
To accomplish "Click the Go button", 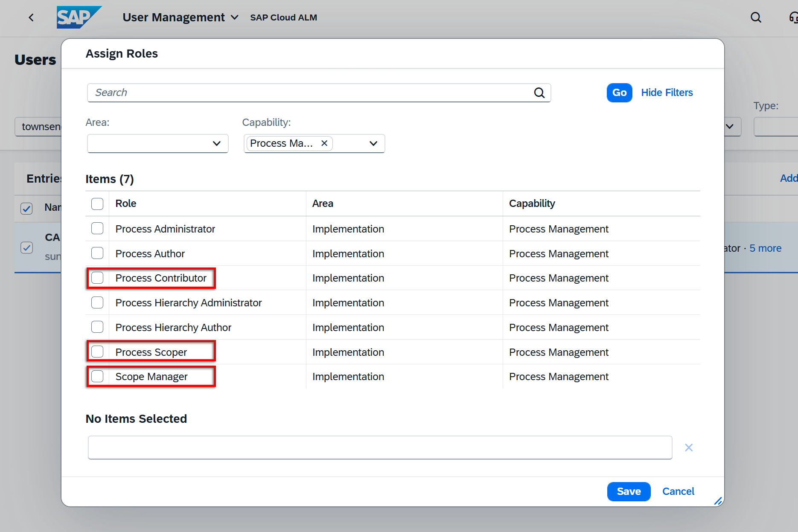I will [619, 93].
